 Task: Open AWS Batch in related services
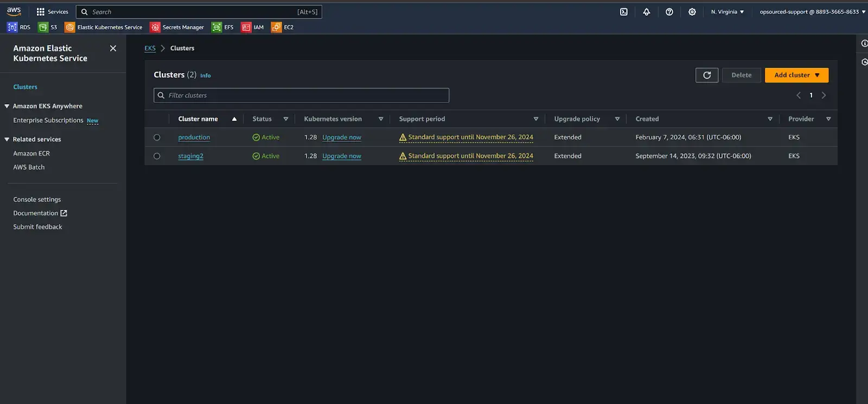(x=29, y=167)
